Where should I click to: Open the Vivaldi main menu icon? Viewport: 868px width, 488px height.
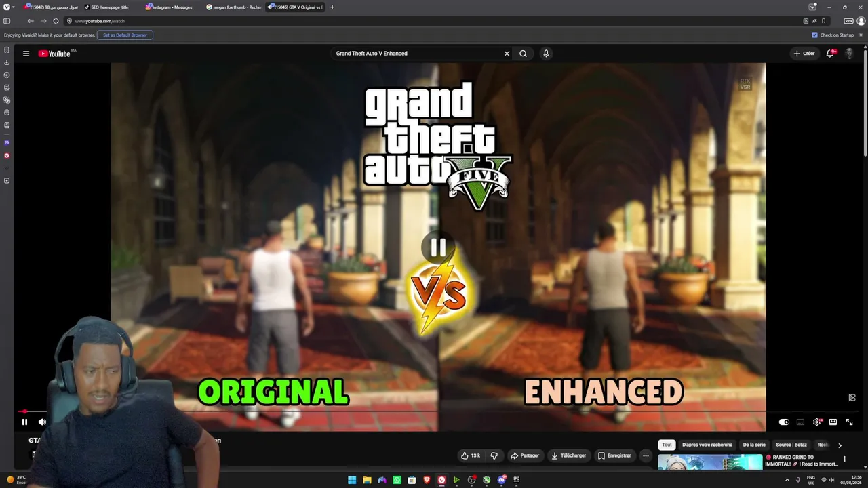[7, 7]
